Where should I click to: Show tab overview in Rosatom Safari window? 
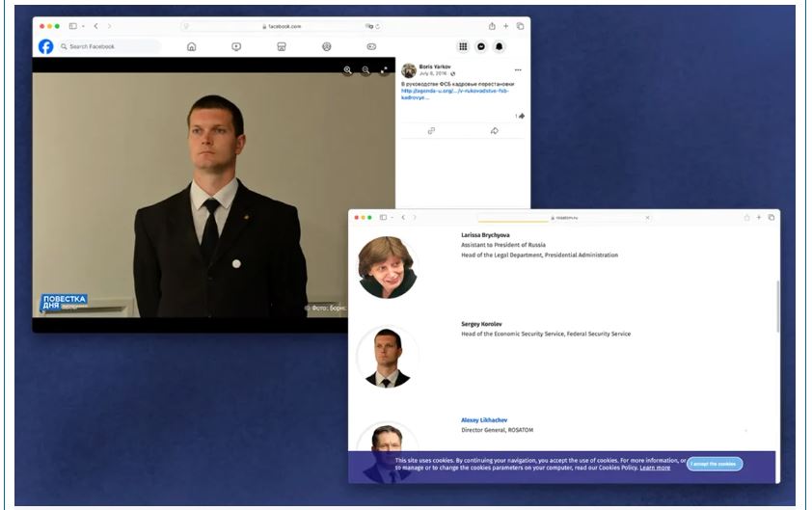(771, 218)
